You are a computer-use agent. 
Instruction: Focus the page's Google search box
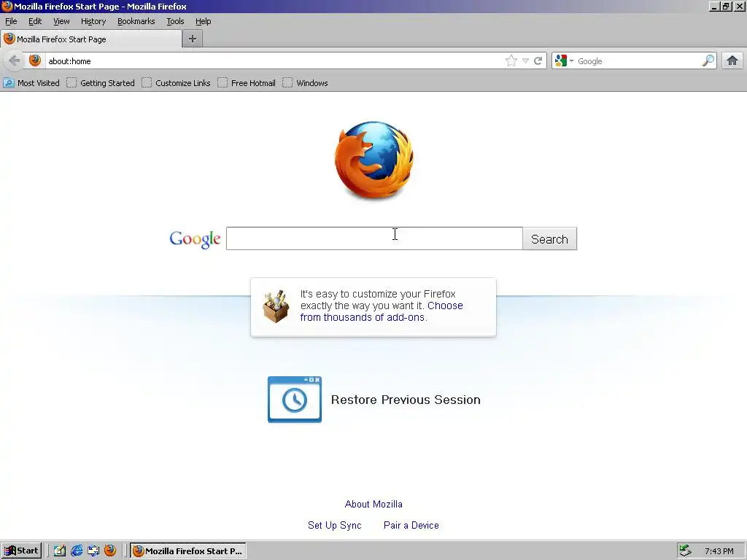374,238
